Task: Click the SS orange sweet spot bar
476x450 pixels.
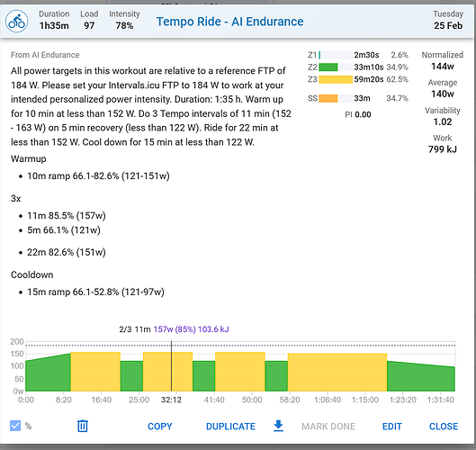Action: click(x=328, y=98)
